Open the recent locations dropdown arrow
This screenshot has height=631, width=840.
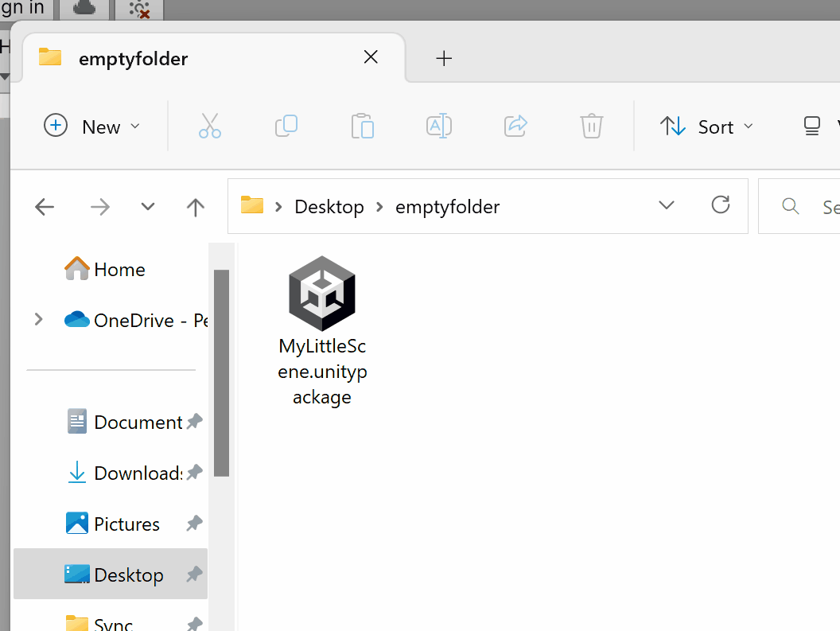point(147,207)
